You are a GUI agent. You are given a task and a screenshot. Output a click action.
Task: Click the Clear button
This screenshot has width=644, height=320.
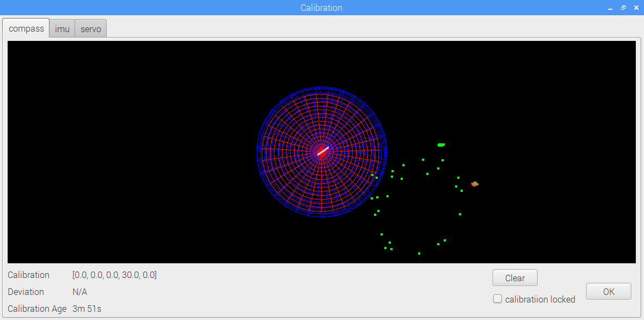click(515, 278)
